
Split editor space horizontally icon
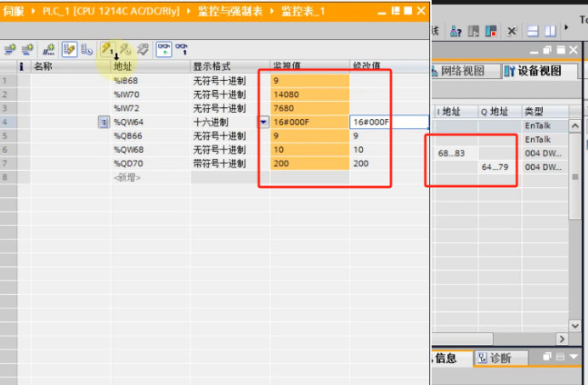[x=533, y=31]
